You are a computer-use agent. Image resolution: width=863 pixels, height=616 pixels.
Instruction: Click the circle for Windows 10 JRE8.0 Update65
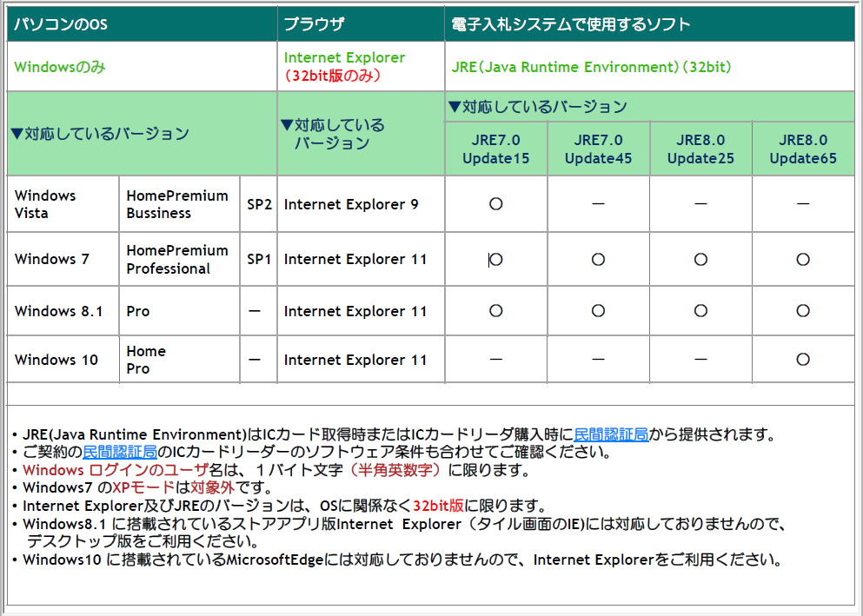point(803,360)
